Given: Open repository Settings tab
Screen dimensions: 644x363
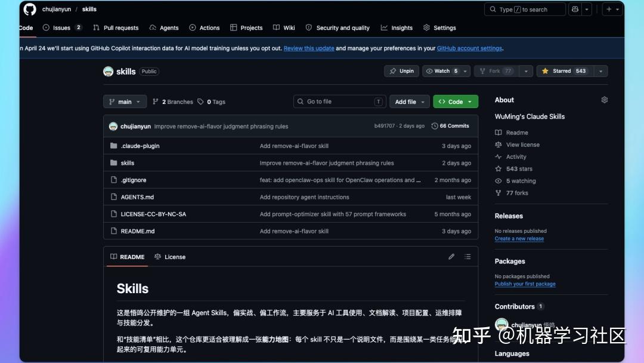Looking at the screenshot, I should (439, 27).
